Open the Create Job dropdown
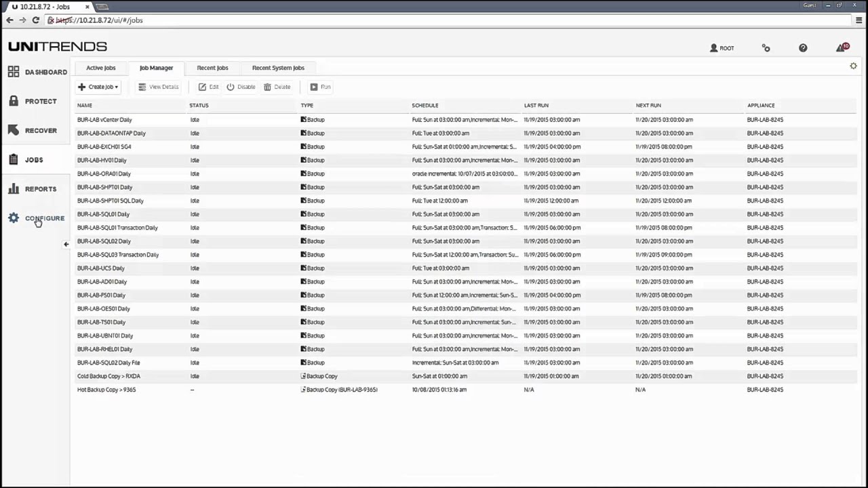 [x=98, y=87]
